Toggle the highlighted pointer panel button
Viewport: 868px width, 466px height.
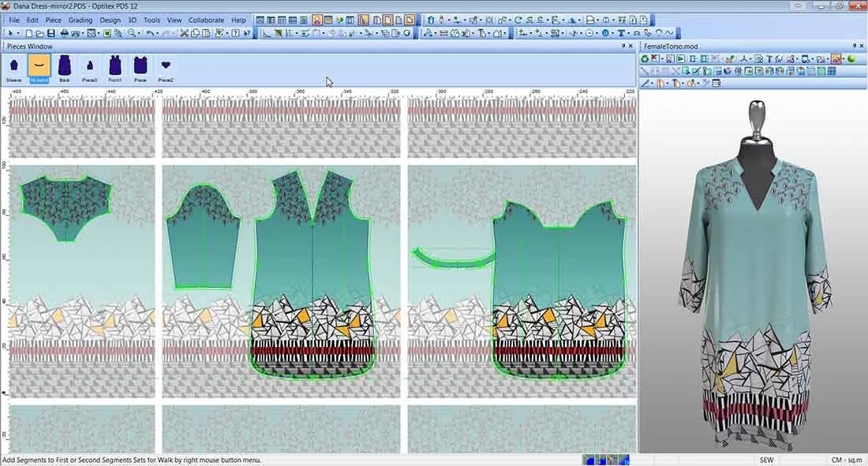click(363, 20)
